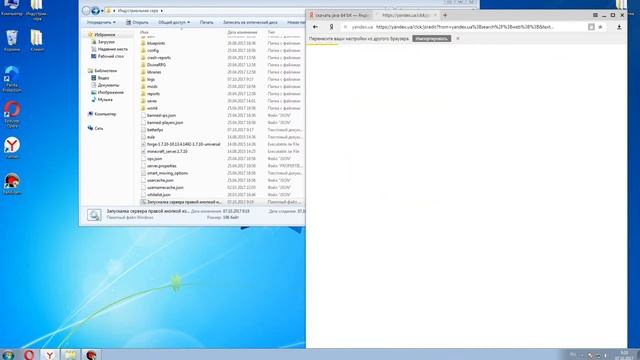This screenshot has height=360, width=640.
Task: Bookmark the page with the star icon
Action: pyautogui.click(x=600, y=27)
